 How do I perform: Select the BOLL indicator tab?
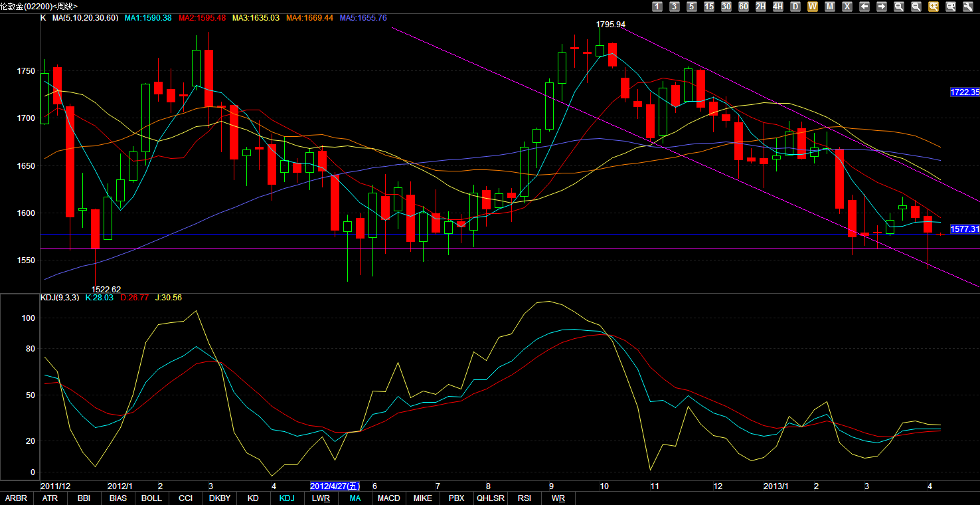point(151,498)
